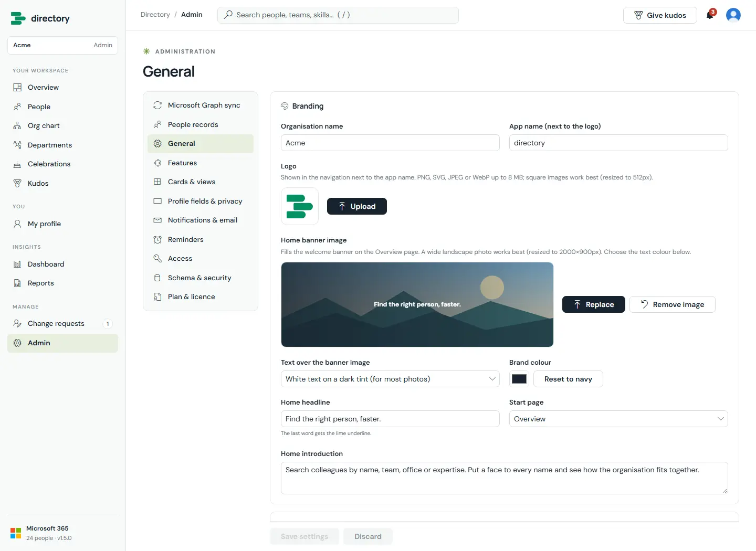756x551 pixels.
Task: Open the Acme workspace switcher
Action: tap(62, 45)
